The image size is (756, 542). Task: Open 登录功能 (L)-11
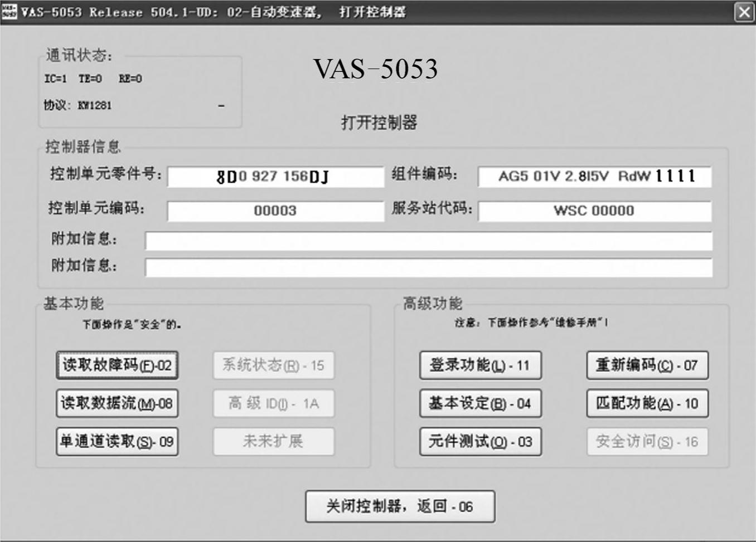pyautogui.click(x=480, y=365)
